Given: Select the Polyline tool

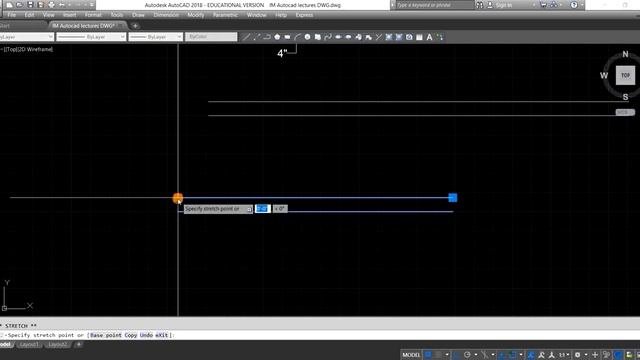Looking at the screenshot, I should point(267,37).
